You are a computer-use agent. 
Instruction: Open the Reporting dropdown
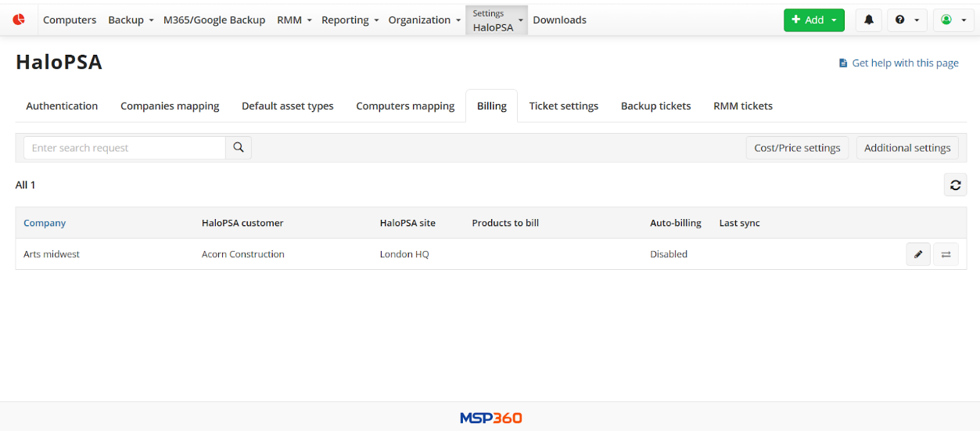click(x=350, y=20)
